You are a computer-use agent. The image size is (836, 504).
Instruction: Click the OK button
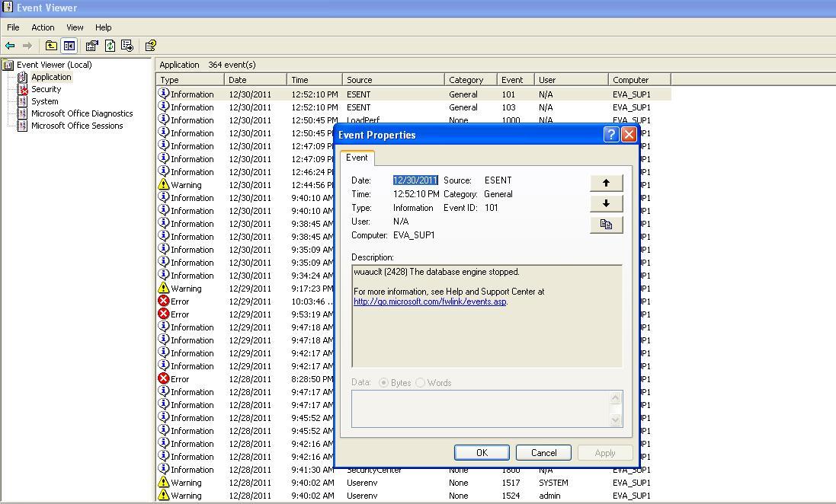(x=482, y=453)
